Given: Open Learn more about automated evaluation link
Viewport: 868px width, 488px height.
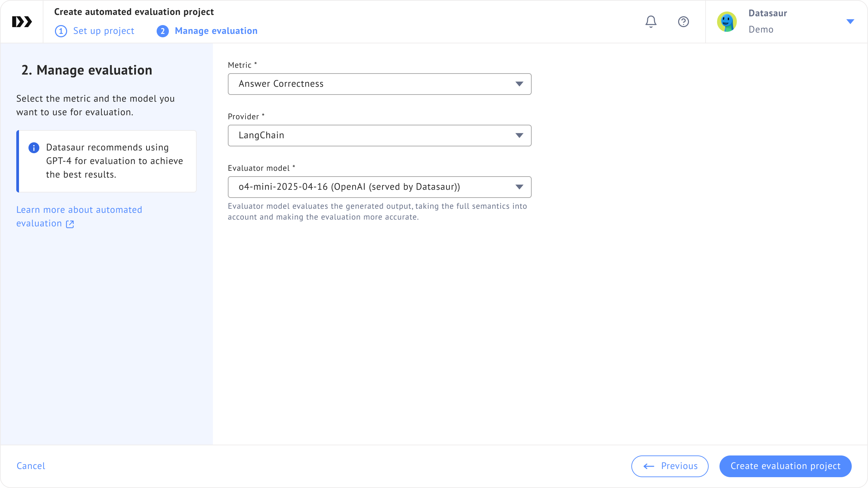Looking at the screenshot, I should [x=79, y=210].
